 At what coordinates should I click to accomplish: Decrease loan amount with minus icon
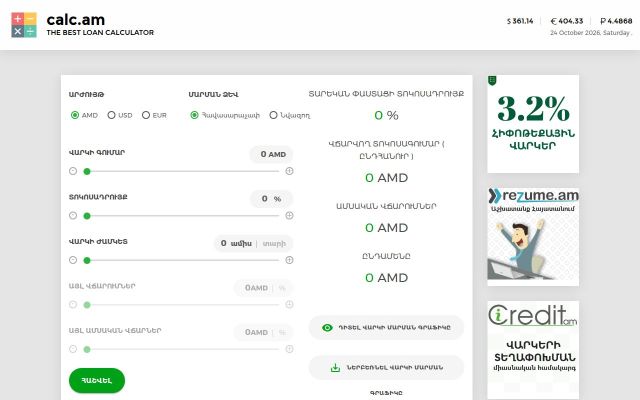[x=73, y=171]
